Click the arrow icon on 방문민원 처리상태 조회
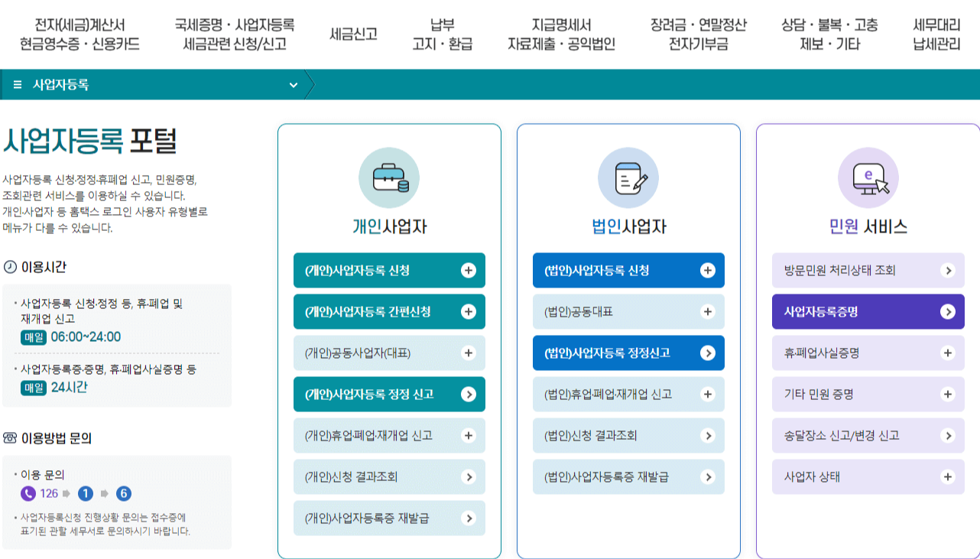Viewport: 980px width, 559px height. point(948,271)
